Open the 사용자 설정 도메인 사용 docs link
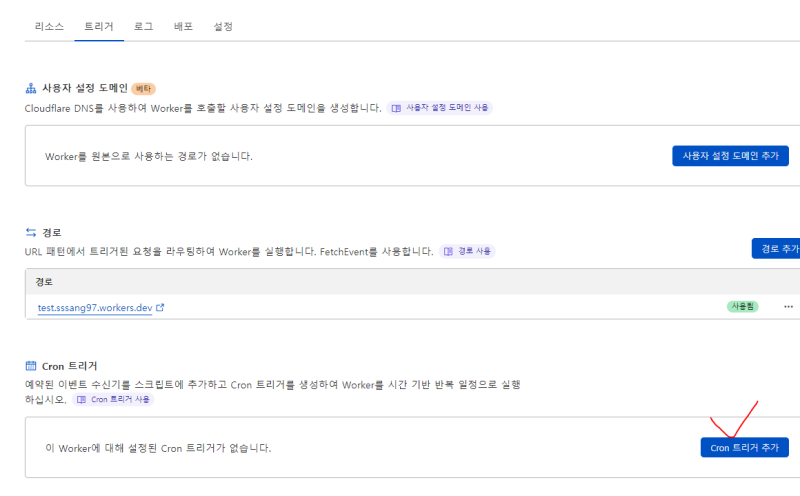Viewport: 800px width, 496px height. point(439,107)
